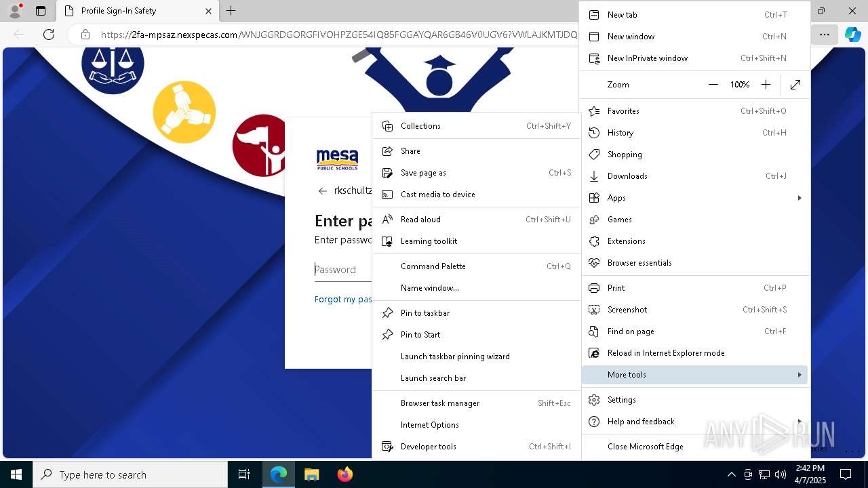Click the Extensions puzzle icon
Viewport: 868px width, 488px height.
pyautogui.click(x=594, y=241)
